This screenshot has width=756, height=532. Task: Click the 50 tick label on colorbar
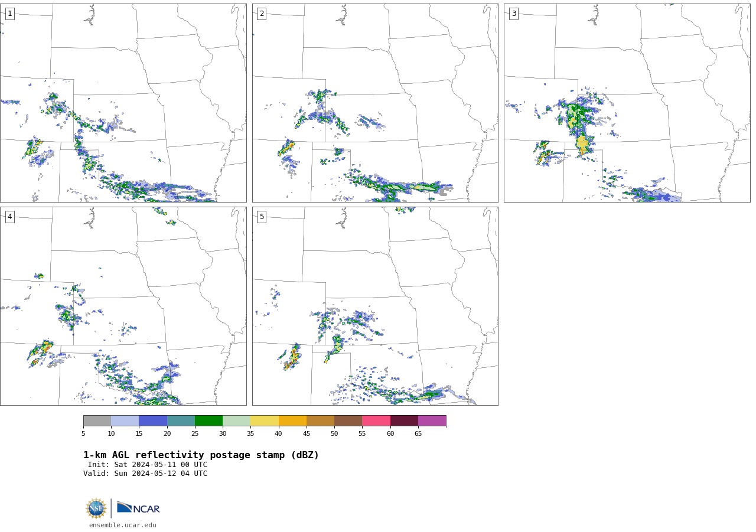tap(334, 434)
